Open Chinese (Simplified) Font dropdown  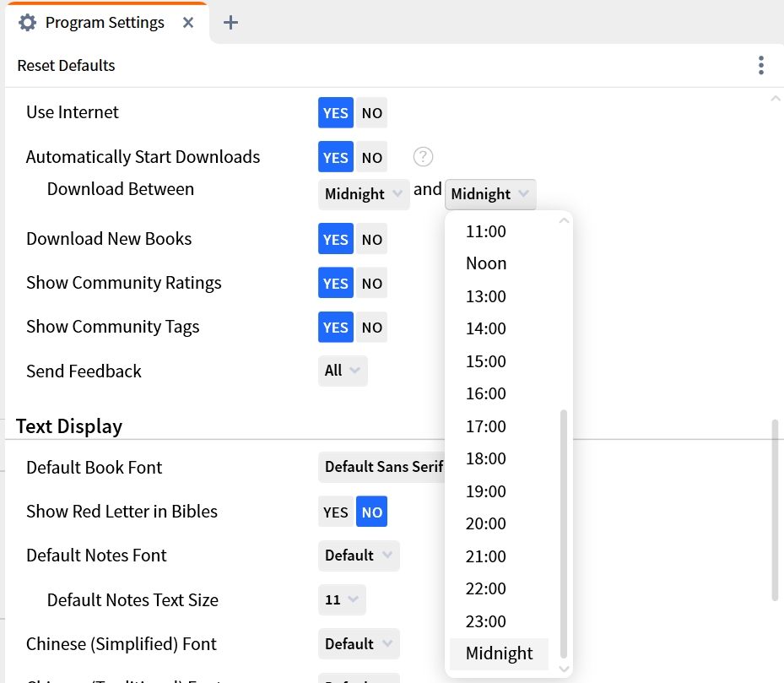359,644
